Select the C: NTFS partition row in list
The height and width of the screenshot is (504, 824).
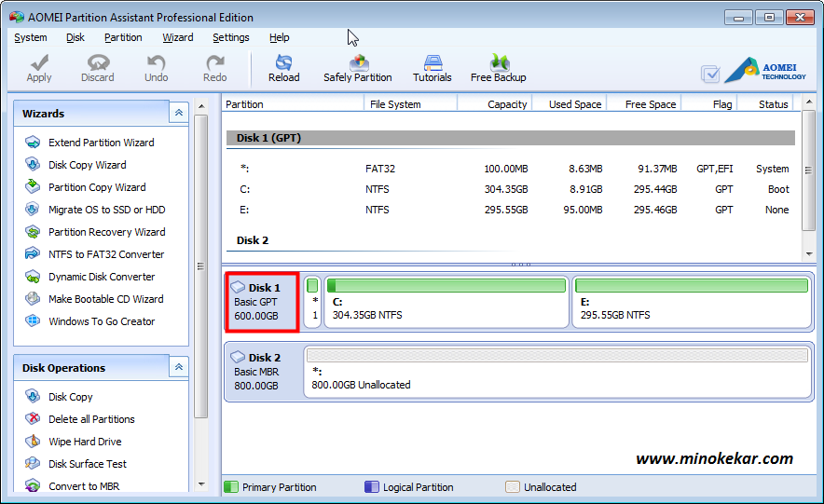[510, 189]
